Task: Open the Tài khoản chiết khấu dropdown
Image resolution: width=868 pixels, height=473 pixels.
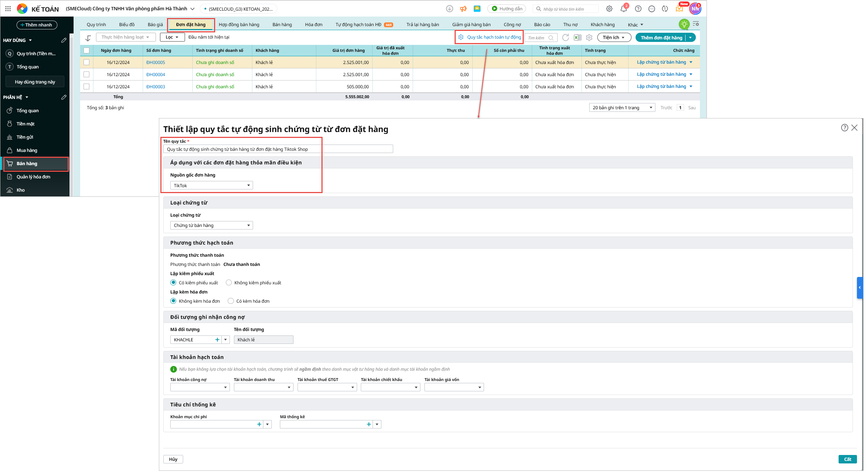Action: (391, 387)
